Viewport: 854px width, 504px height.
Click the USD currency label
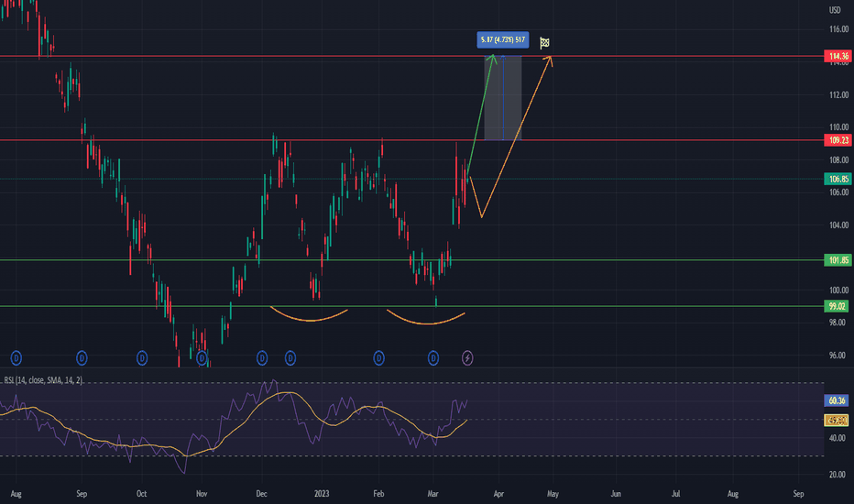[x=835, y=10]
